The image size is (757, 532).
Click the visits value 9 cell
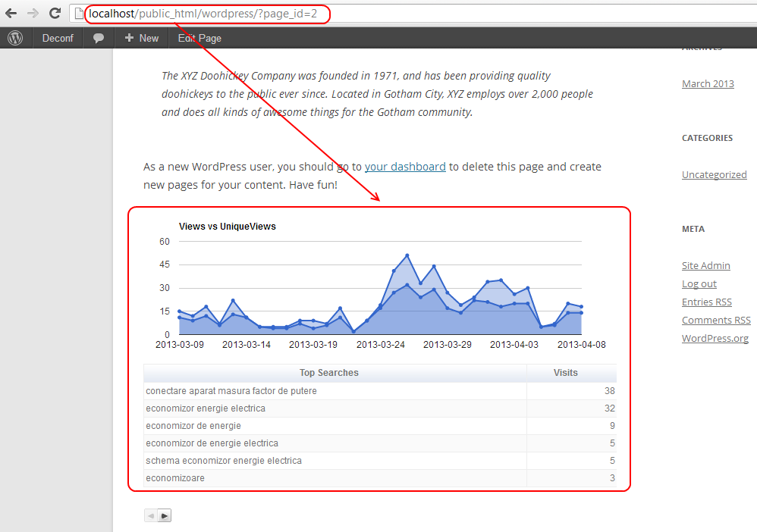click(572, 425)
